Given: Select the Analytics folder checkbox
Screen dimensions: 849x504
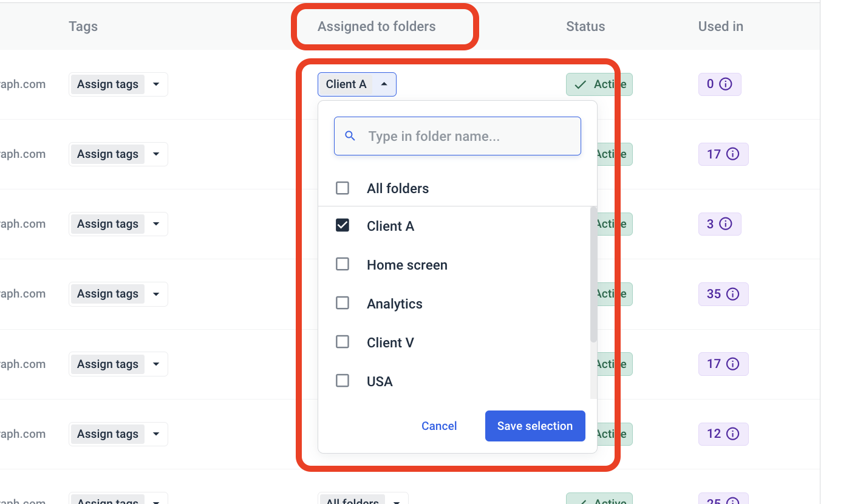Looking at the screenshot, I should tap(343, 304).
